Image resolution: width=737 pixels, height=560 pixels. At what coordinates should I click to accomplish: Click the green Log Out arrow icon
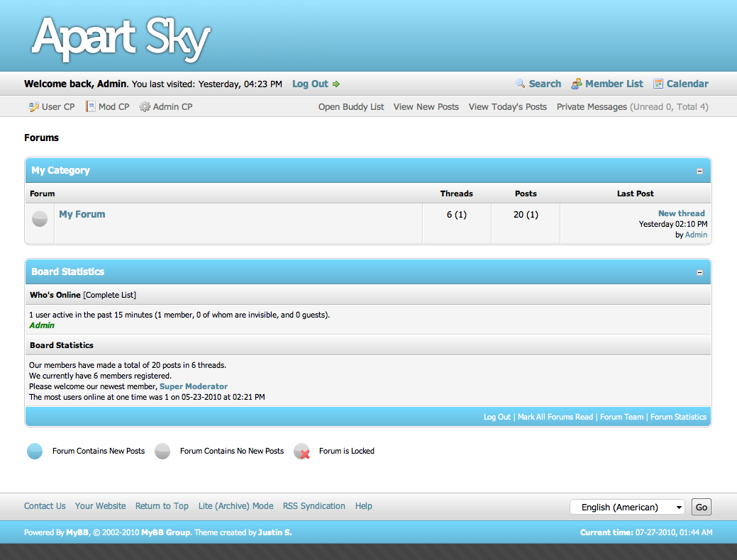click(x=336, y=84)
